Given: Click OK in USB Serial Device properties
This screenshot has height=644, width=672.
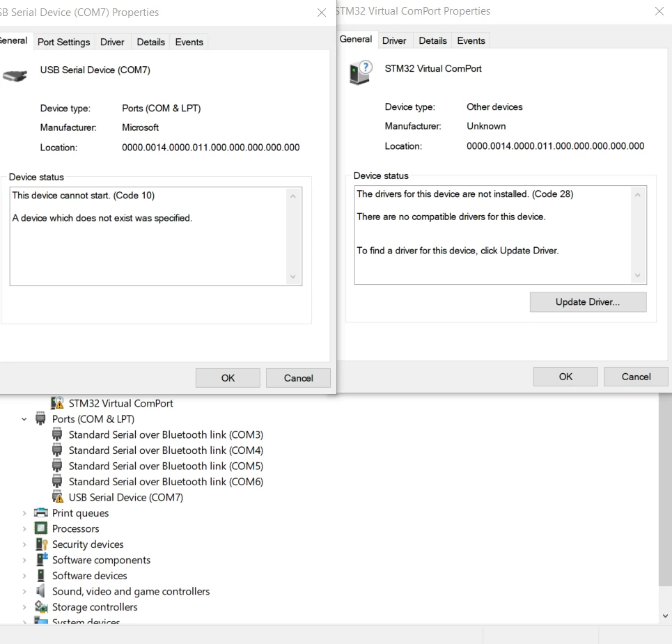Looking at the screenshot, I should click(228, 378).
